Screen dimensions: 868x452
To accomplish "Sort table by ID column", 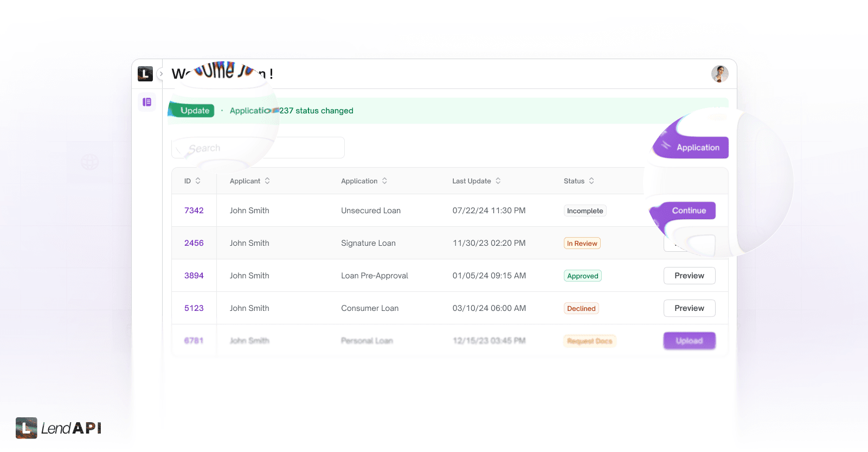I will click(192, 181).
